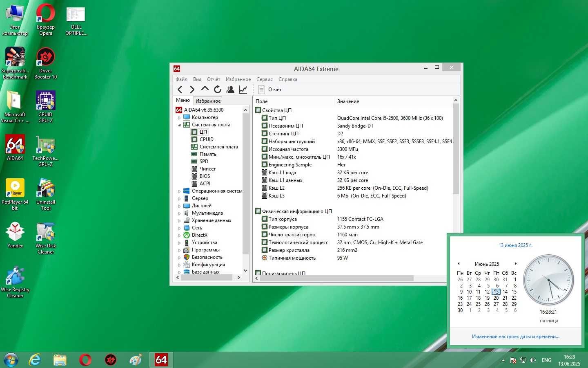The height and width of the screenshot is (368, 588).
Task: Switch to the Избранное tab in left panel
Action: coord(208,101)
